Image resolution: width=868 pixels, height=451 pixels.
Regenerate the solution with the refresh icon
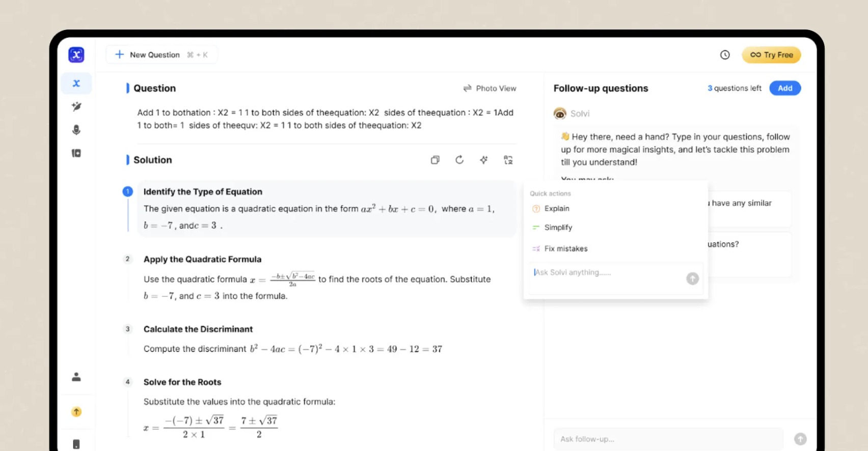click(x=459, y=160)
